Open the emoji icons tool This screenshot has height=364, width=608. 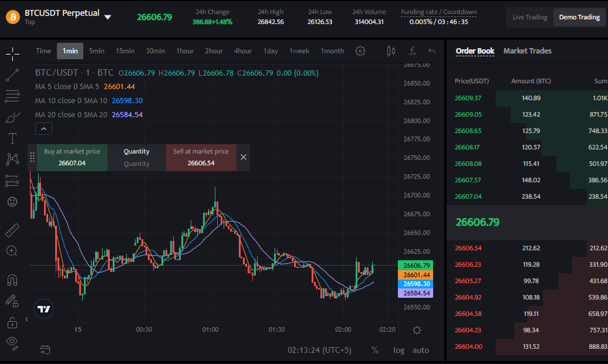[12, 202]
